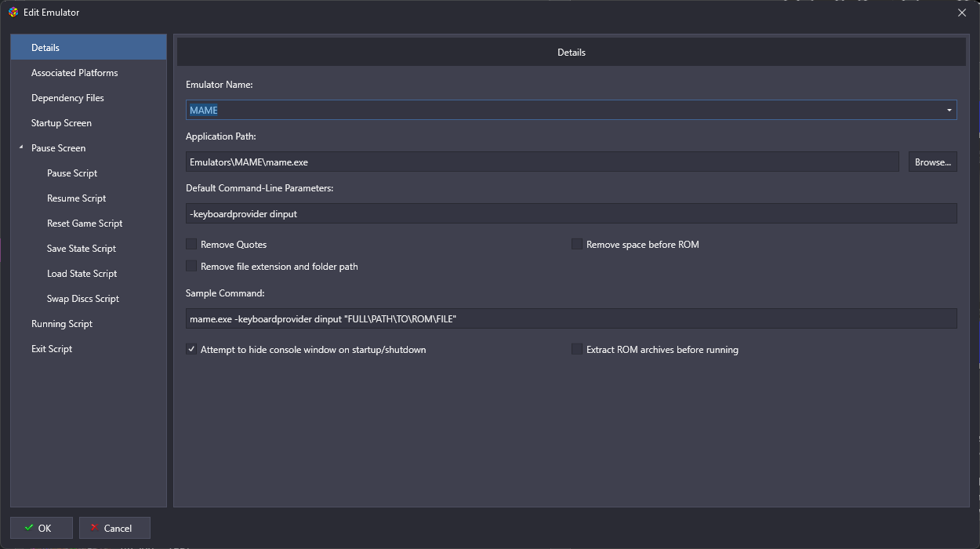Click the red X icon on Cancel
This screenshot has width=980, height=549.
(x=94, y=528)
